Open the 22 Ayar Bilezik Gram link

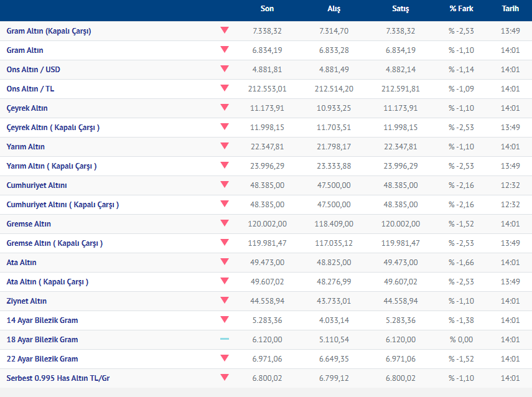point(42,358)
